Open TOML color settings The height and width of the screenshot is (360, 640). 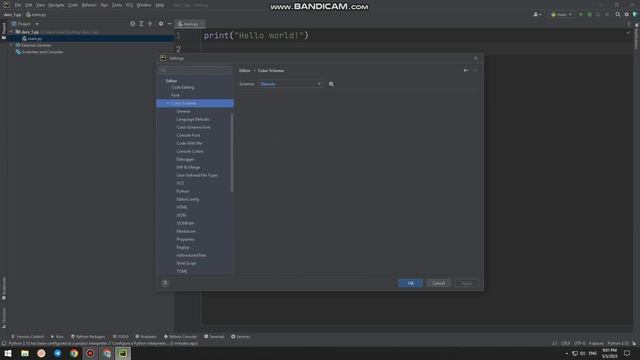(182, 271)
